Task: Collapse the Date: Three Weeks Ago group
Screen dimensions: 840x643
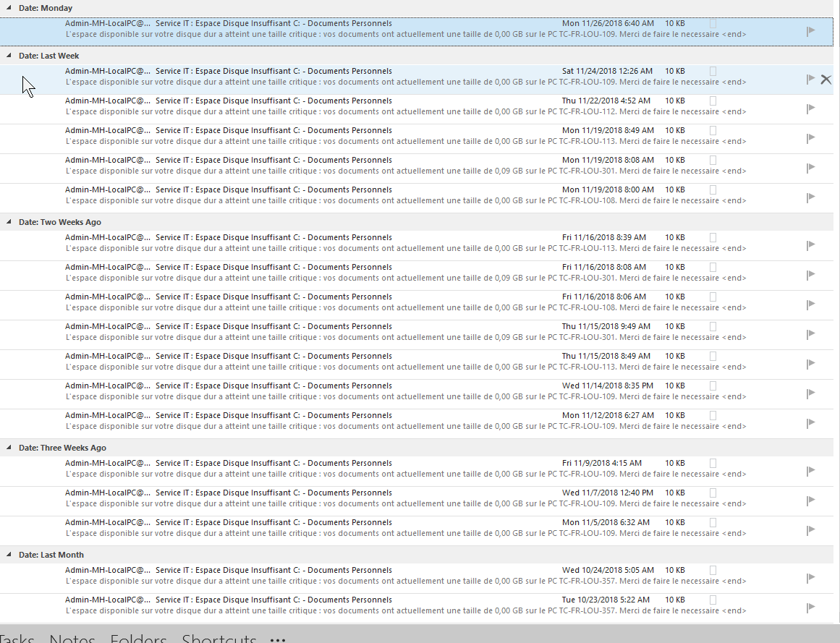Action: (x=9, y=448)
